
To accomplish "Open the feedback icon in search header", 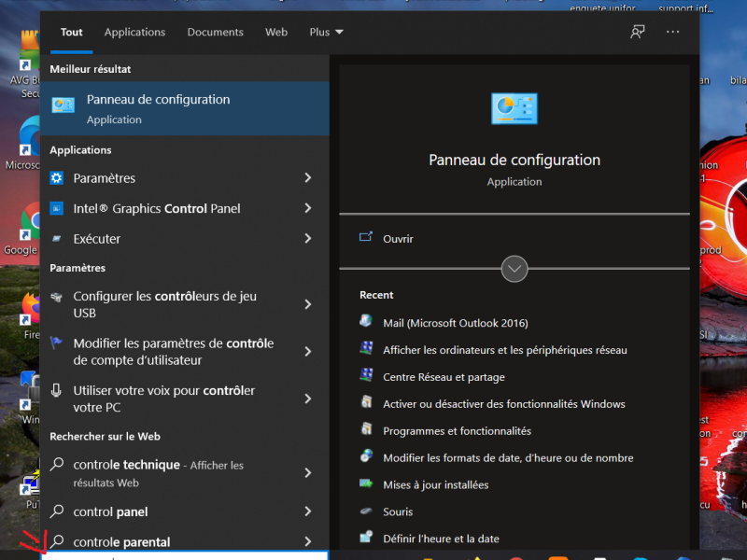I will (x=638, y=32).
